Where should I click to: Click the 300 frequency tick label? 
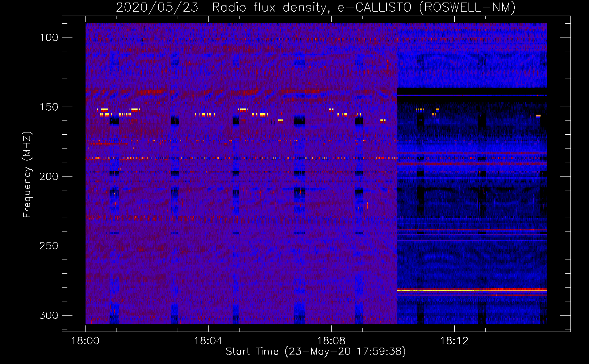[x=49, y=315]
